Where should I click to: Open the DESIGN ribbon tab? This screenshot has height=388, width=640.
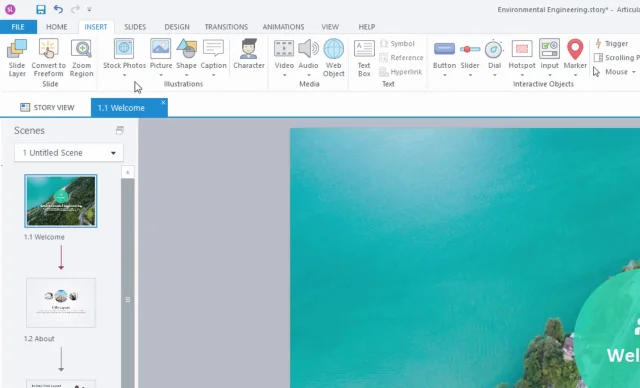point(177,27)
